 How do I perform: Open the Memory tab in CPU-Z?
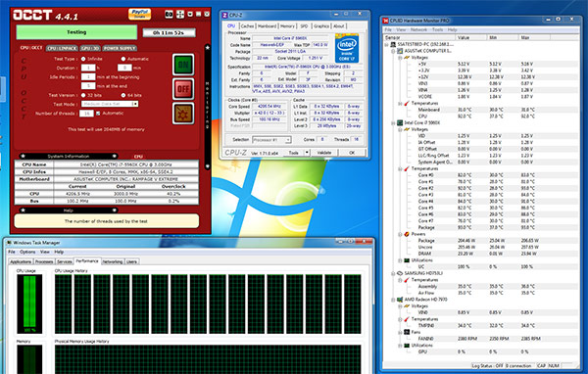tap(287, 26)
